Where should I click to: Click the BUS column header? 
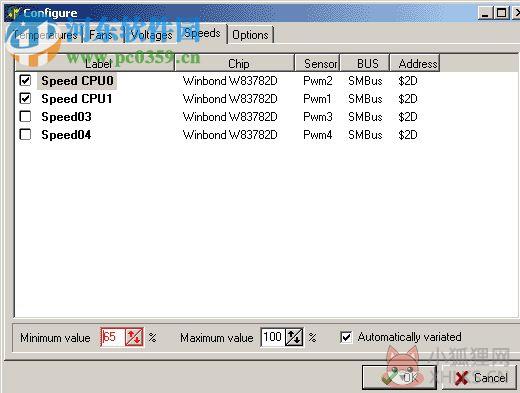pyautogui.click(x=365, y=63)
